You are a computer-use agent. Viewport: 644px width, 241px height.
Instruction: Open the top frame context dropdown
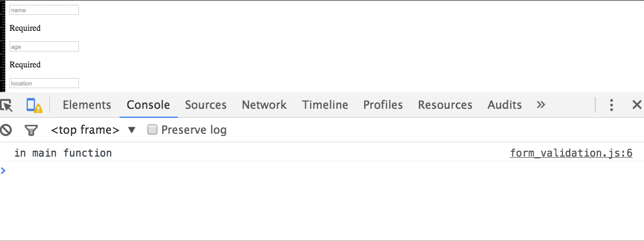(x=93, y=130)
